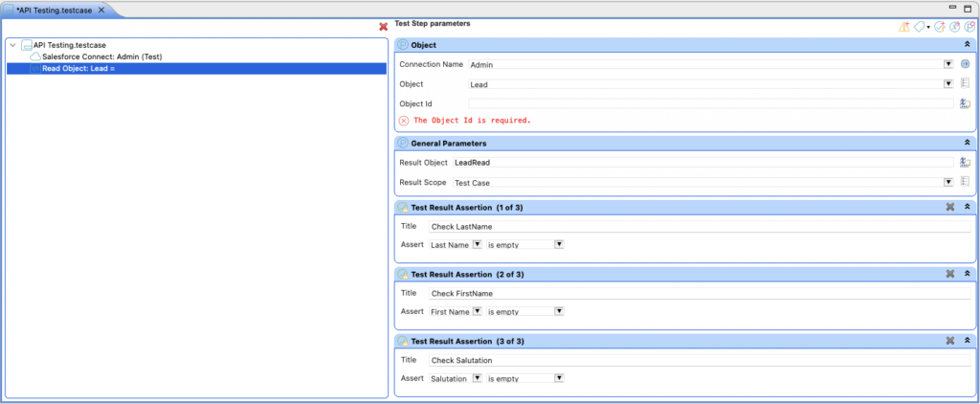Viewport: 980px width, 404px height.
Task: Click the add assertion checkmark toolbar icon
Action: [940, 27]
